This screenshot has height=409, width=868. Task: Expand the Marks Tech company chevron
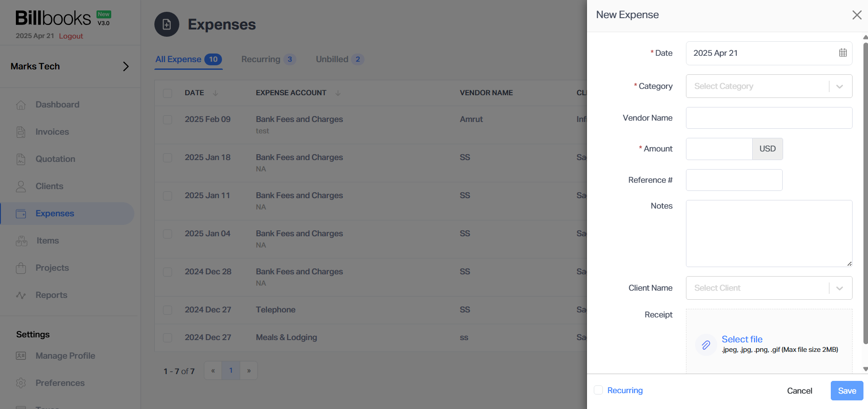tap(126, 66)
